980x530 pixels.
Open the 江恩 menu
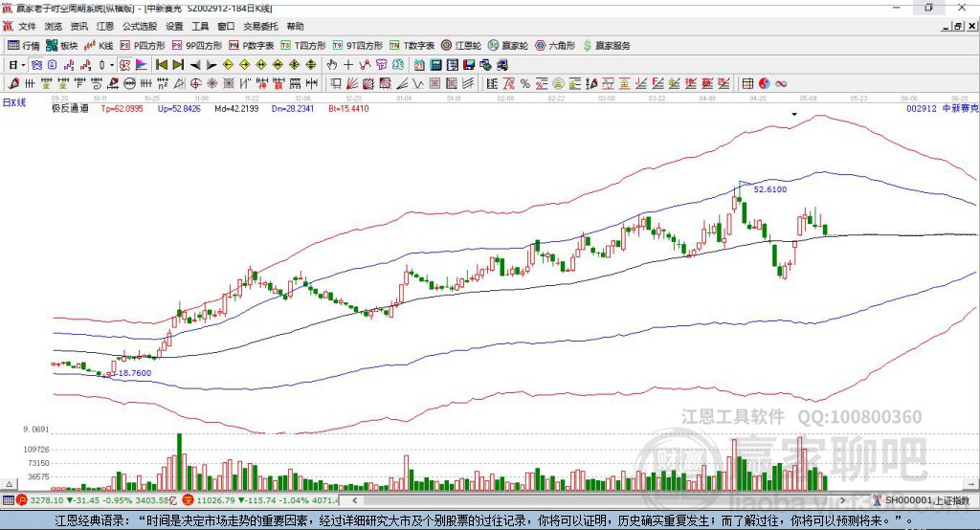pos(105,26)
